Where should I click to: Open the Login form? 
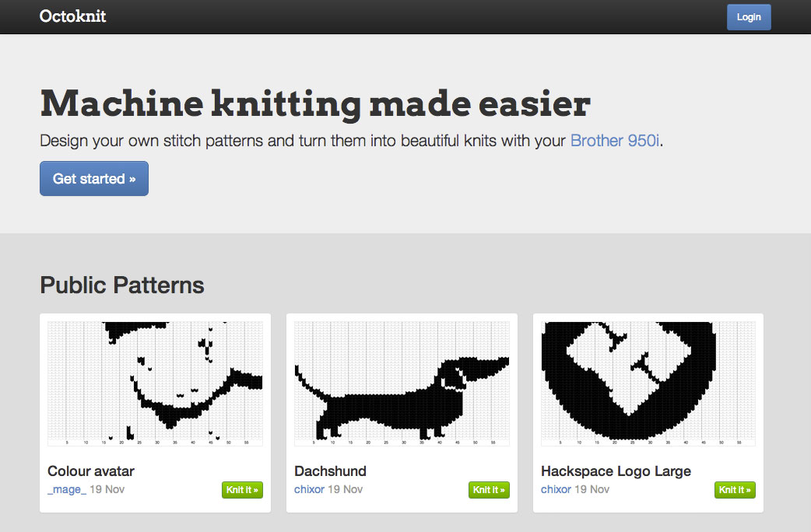[748, 16]
